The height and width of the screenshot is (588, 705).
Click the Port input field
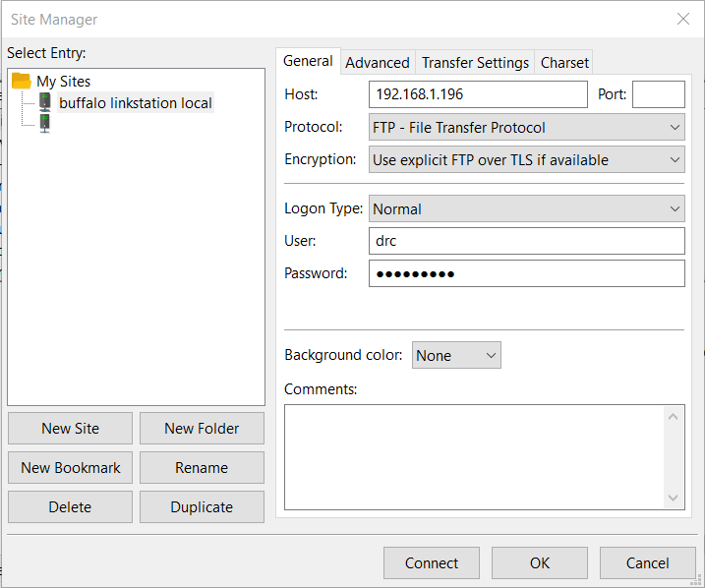[x=659, y=94]
